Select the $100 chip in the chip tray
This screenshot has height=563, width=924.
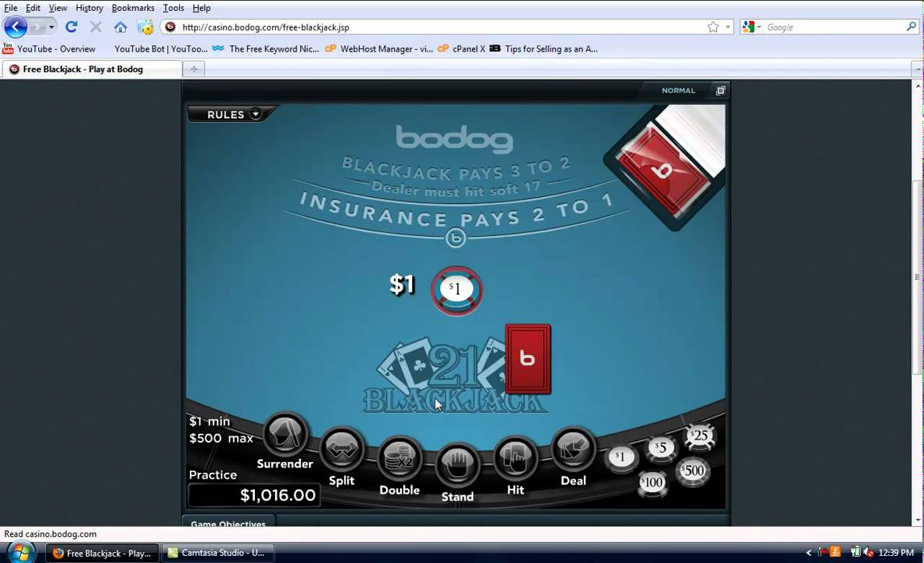point(652,483)
